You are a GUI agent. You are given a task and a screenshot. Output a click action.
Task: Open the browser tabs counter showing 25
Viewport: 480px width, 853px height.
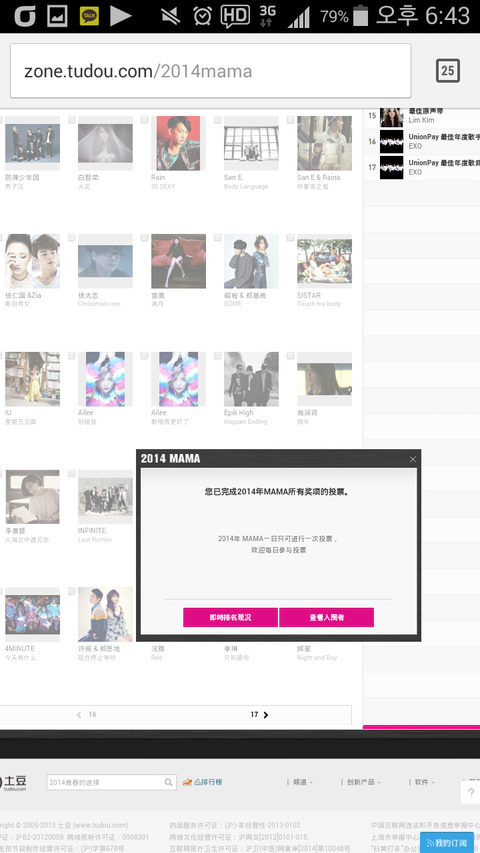tap(448, 71)
